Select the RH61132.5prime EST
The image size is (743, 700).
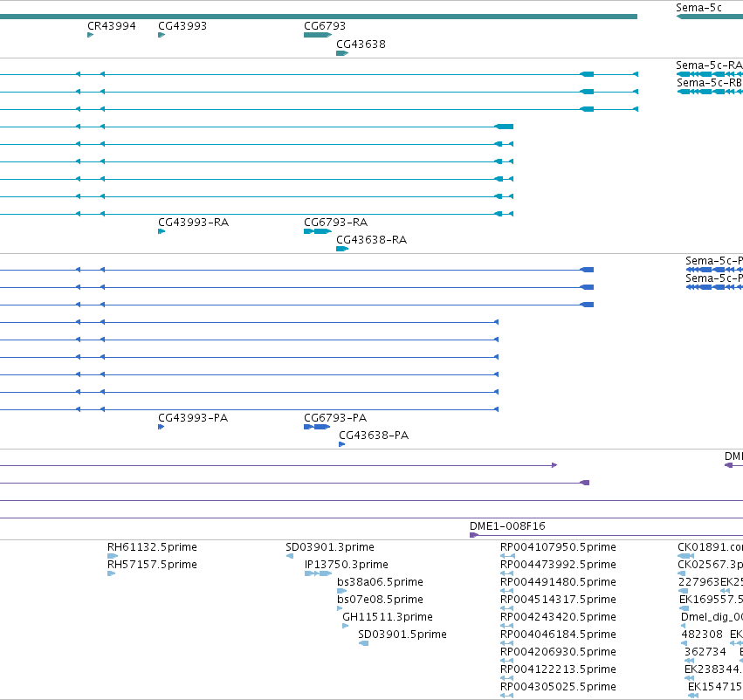click(x=113, y=556)
